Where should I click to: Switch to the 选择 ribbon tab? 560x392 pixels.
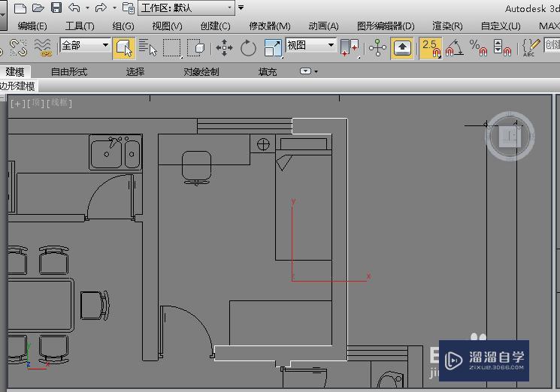click(x=135, y=72)
